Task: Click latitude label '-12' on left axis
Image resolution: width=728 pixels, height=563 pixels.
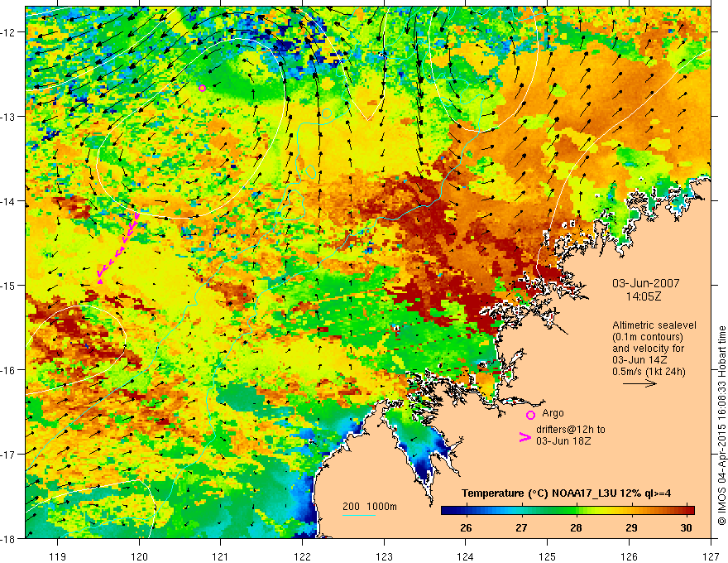Action: [9, 32]
